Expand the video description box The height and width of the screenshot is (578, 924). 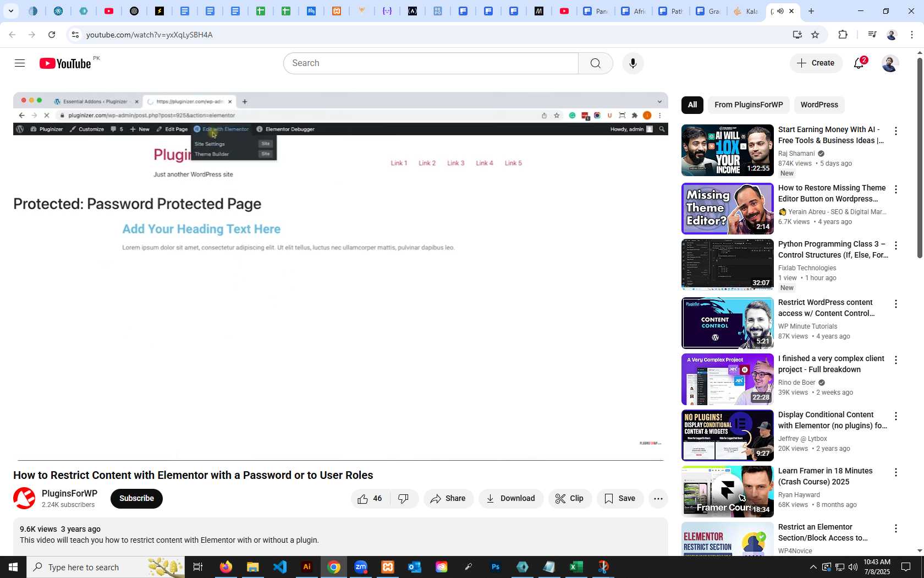[x=340, y=537]
